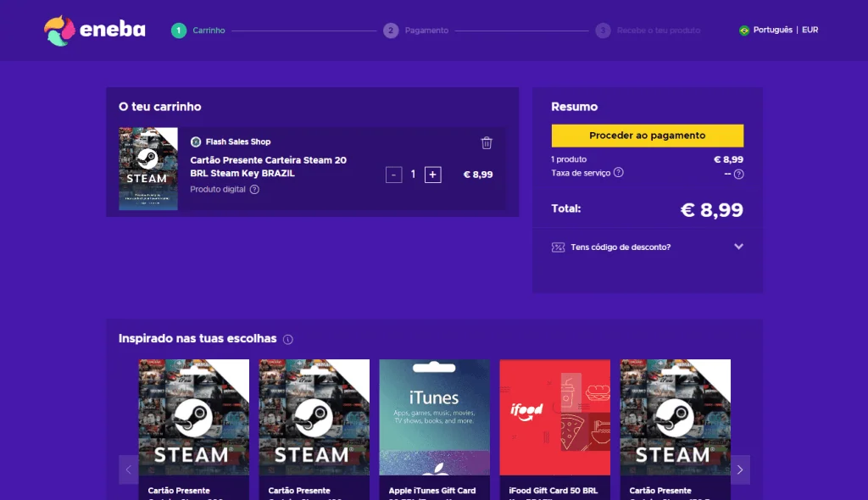Increase item quantity with the plus button
868x500 pixels.
click(x=433, y=174)
